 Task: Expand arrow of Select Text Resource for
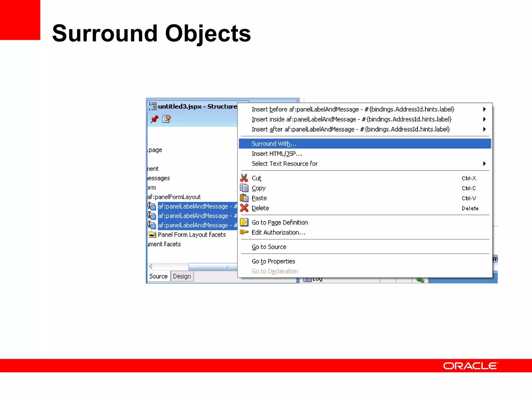(484, 164)
